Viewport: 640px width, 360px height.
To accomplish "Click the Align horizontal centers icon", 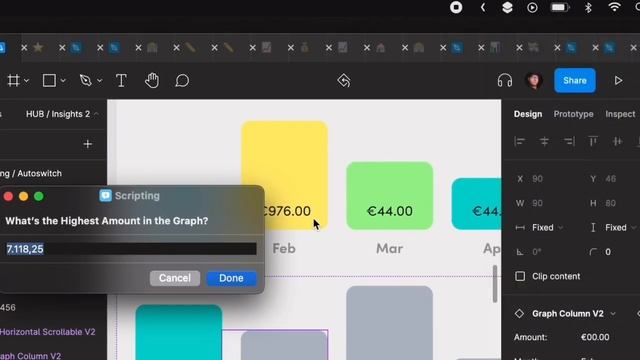I will pos(544,142).
